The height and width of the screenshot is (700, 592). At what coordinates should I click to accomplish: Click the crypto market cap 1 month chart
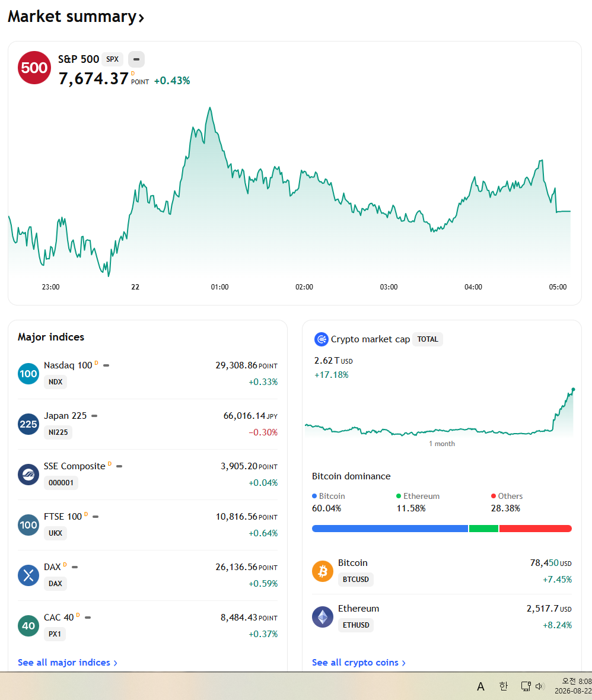(x=440, y=413)
